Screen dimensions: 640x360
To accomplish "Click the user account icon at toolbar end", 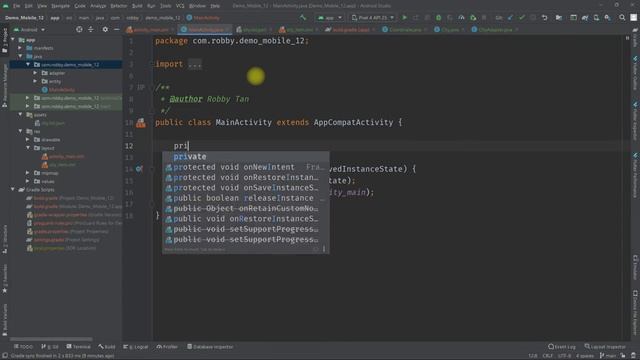I will point(633,18).
